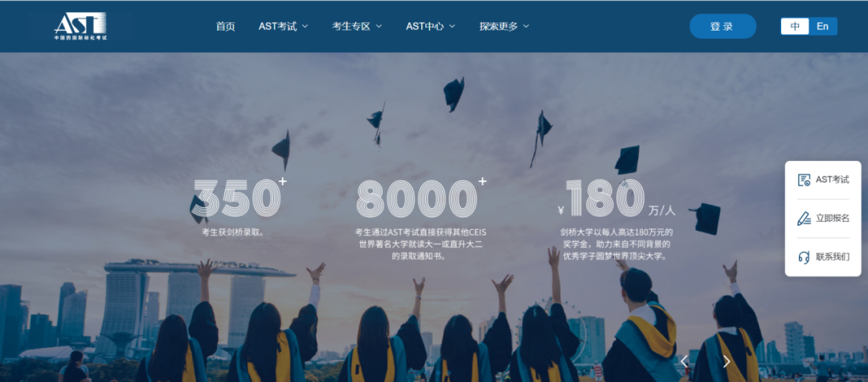Open the 首页 home page link
The height and width of the screenshot is (382, 868).
(x=225, y=26)
